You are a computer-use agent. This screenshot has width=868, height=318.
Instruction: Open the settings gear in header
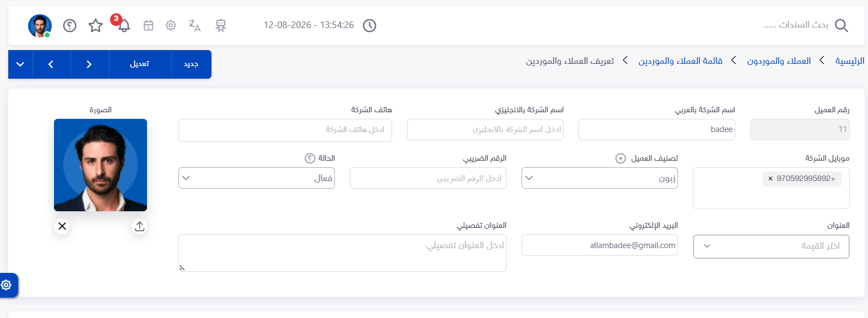171,25
